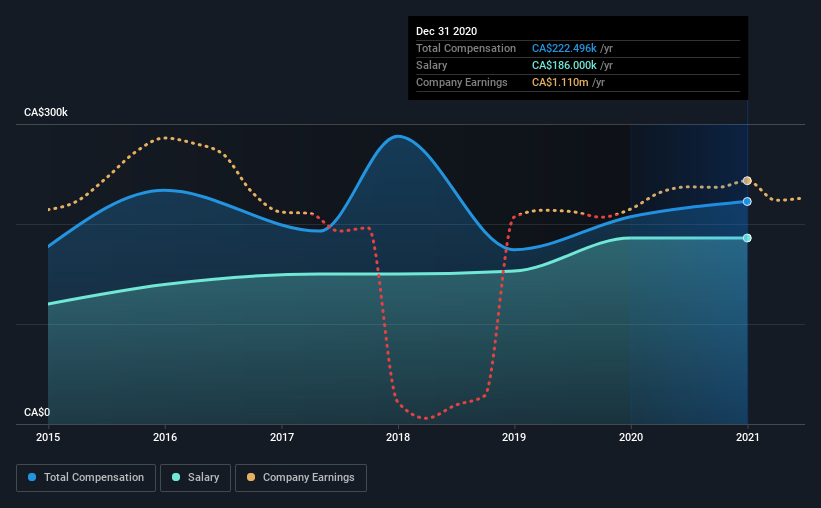This screenshot has height=508, width=821.
Task: Click the Dec 31 2020 tooltip date
Action: [447, 31]
